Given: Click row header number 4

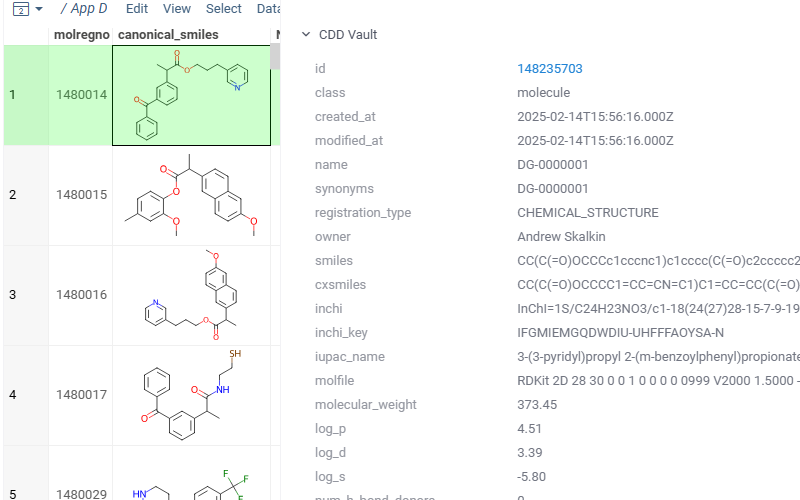Looking at the screenshot, I should (x=13, y=395).
